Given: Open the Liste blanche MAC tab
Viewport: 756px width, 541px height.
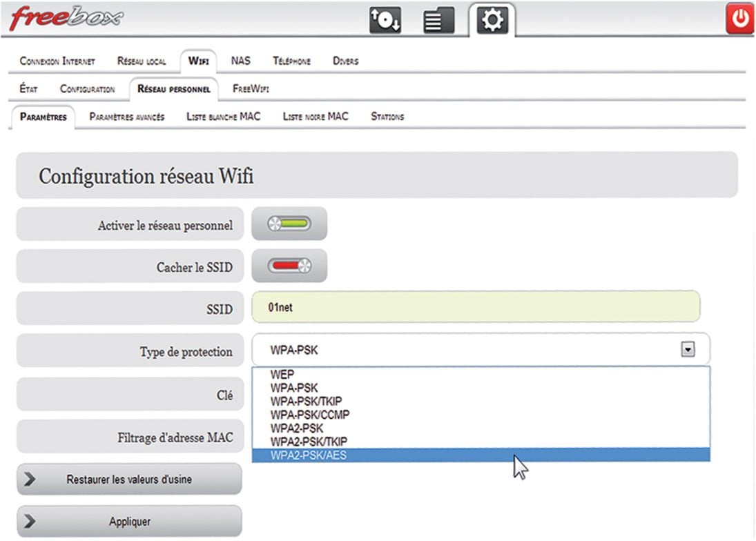Looking at the screenshot, I should click(223, 117).
